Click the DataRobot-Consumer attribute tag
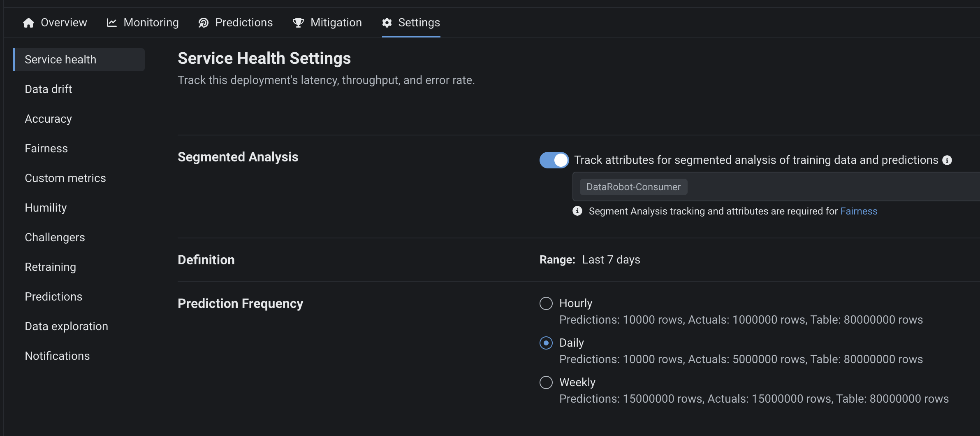 tap(633, 187)
